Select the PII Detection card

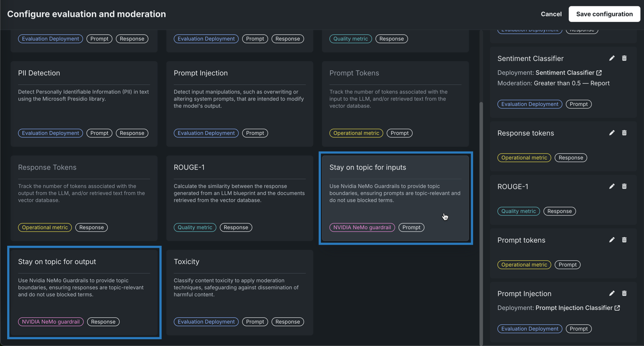pos(84,103)
